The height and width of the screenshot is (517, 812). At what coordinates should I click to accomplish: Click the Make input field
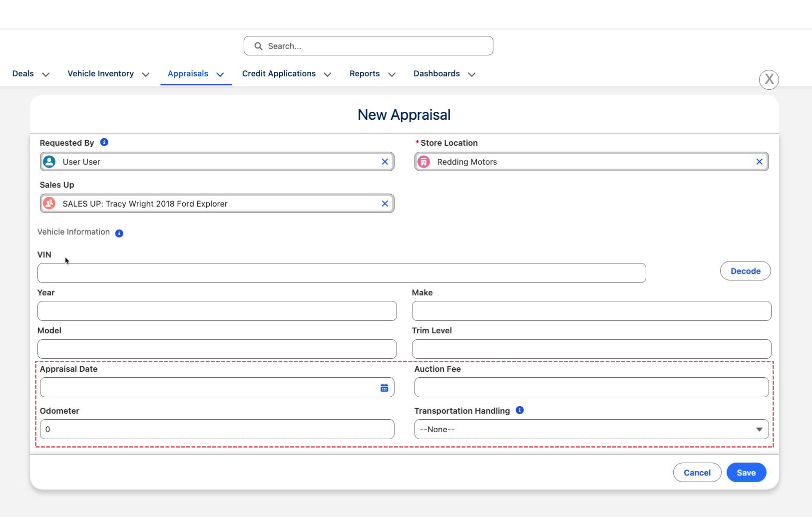tap(592, 311)
